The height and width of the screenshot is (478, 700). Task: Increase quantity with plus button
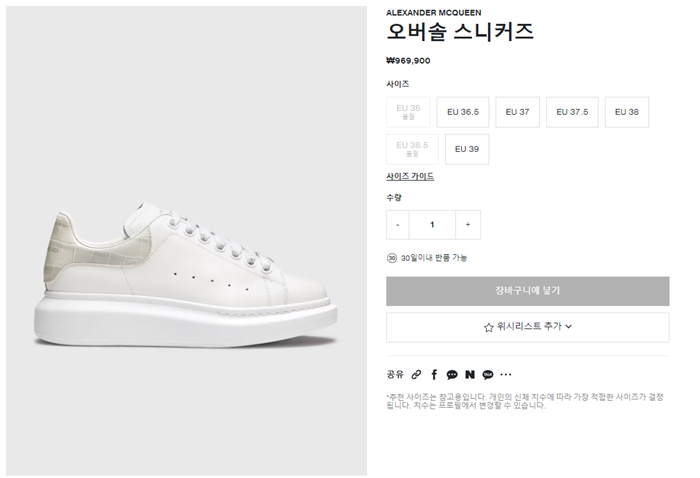click(x=467, y=225)
